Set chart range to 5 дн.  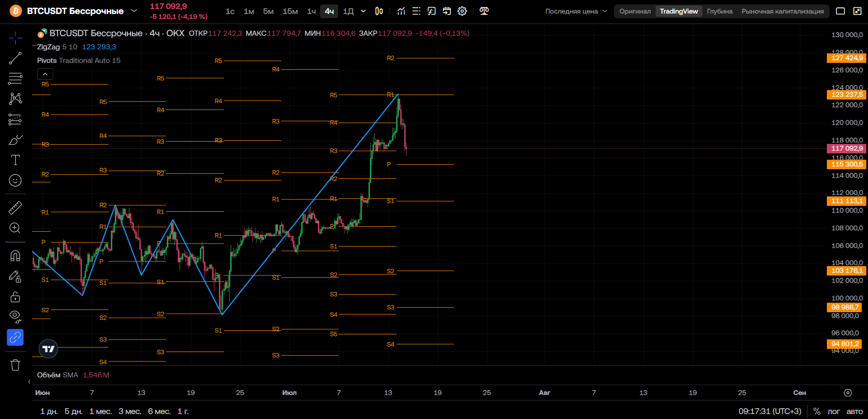click(x=73, y=411)
